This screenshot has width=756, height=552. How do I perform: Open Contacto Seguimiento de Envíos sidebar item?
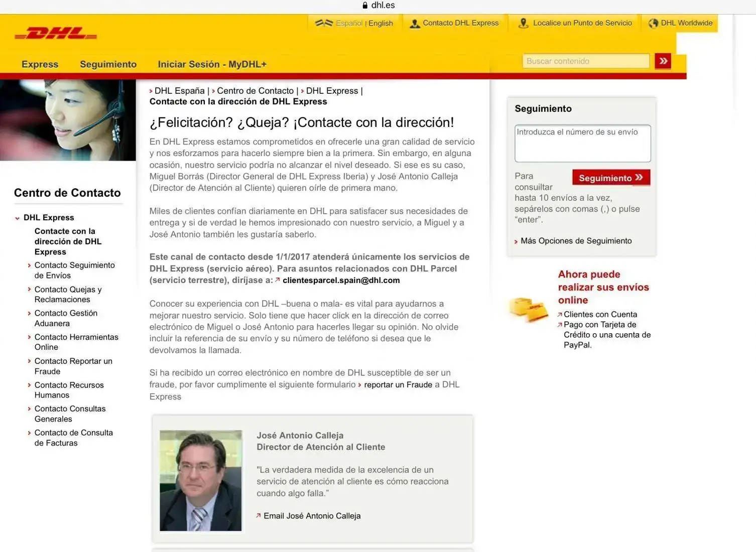(x=74, y=270)
